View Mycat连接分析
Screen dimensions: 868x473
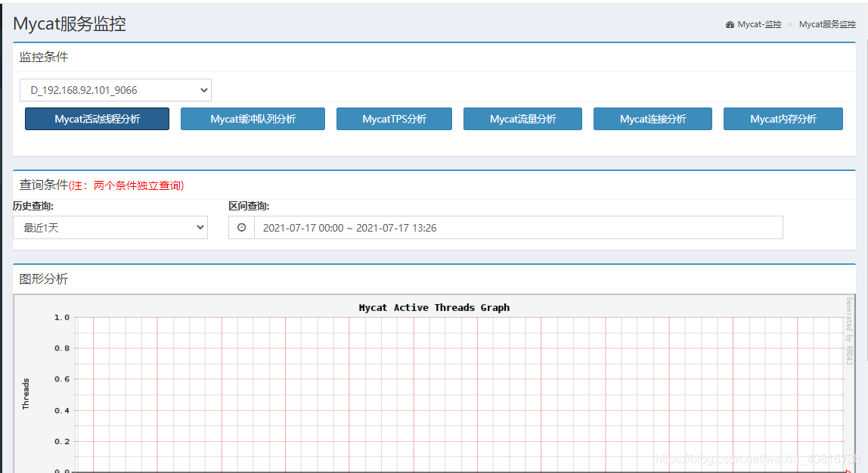(x=653, y=119)
